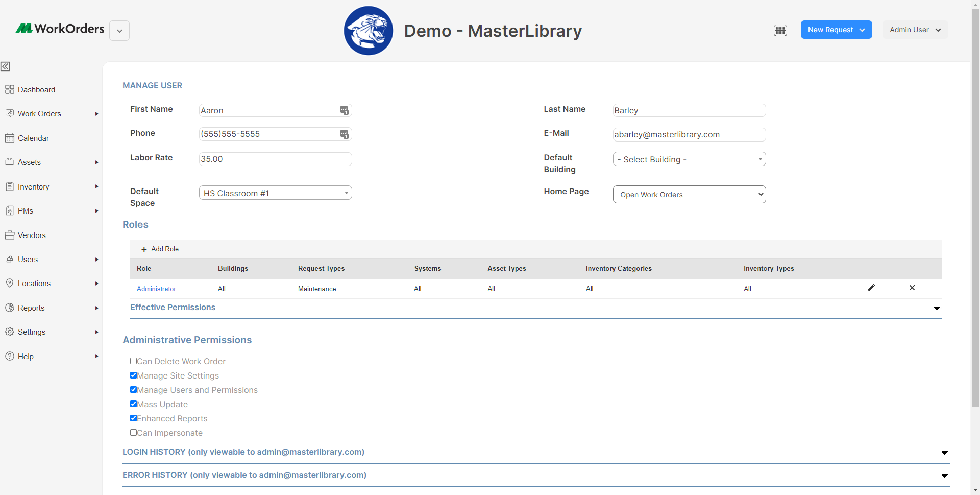The width and height of the screenshot is (980, 495).
Task: Click the scrollbar down arrow
Action: point(975,491)
